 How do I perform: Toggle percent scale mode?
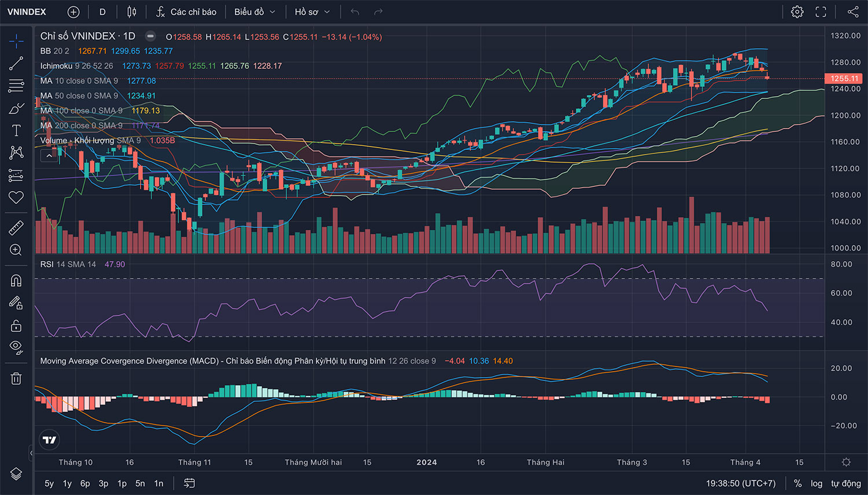tap(797, 483)
